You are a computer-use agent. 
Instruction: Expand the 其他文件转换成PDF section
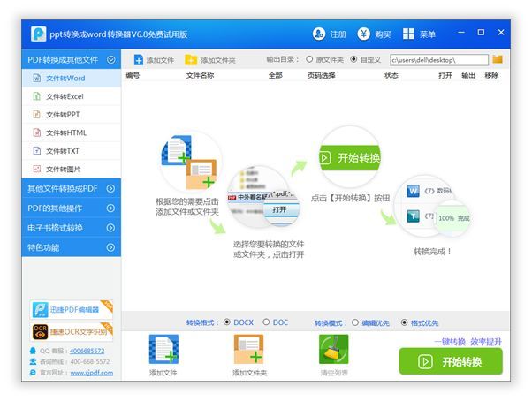tap(110, 188)
